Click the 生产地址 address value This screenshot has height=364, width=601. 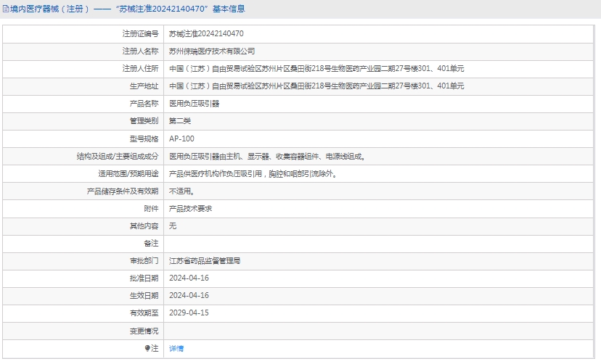[316, 86]
